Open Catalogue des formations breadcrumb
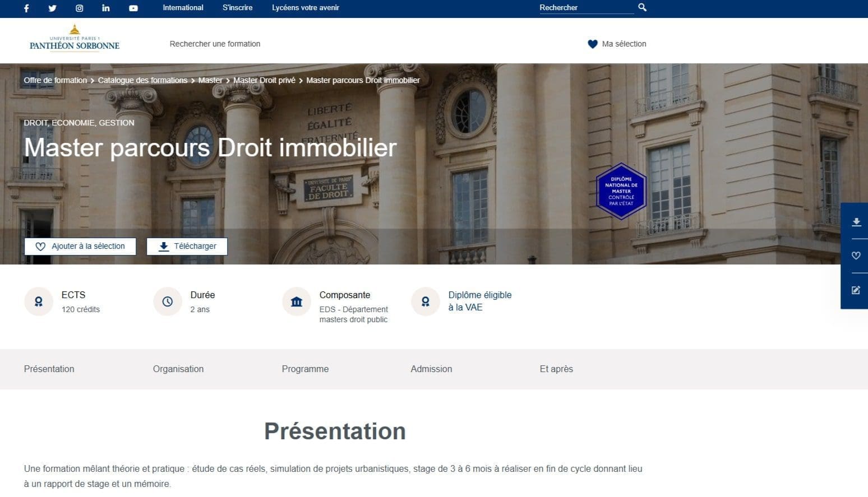Screen dimensions: 868x497 coord(142,80)
